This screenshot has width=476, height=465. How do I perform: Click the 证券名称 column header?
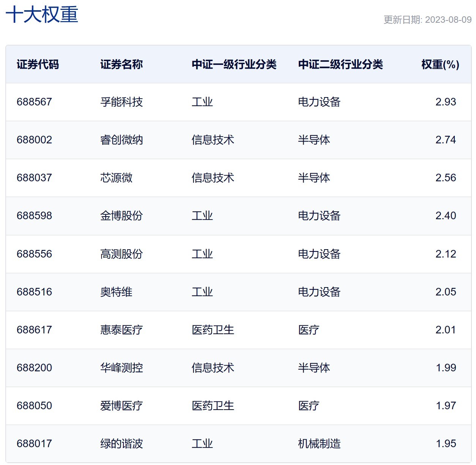coord(121,64)
